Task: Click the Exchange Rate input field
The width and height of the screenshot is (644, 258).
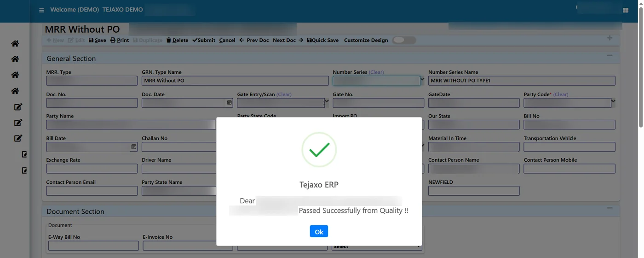Action: pyautogui.click(x=92, y=169)
